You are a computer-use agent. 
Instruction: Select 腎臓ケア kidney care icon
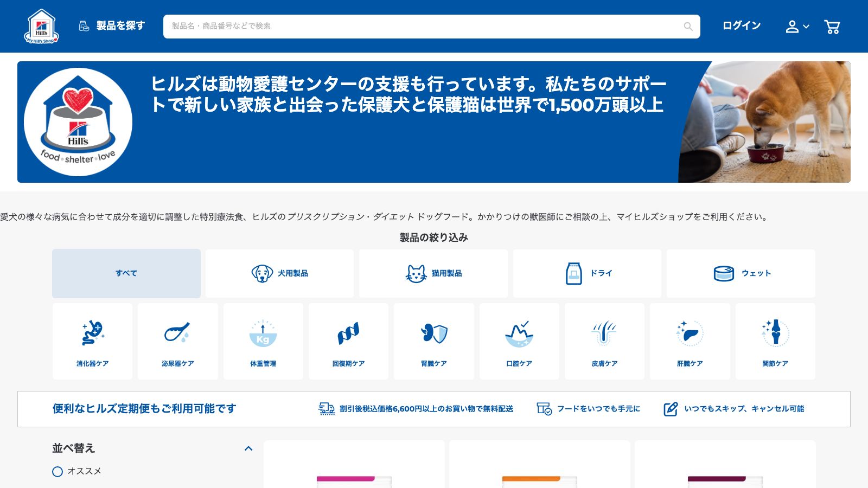(433, 341)
